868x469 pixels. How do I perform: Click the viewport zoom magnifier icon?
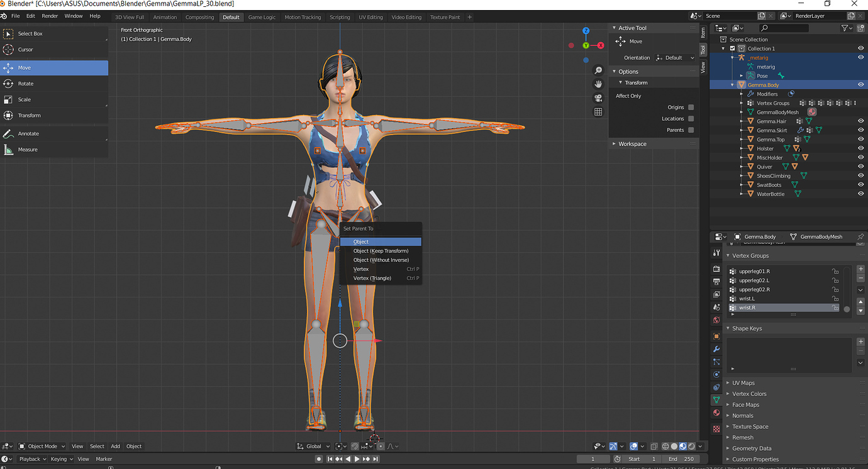point(598,70)
